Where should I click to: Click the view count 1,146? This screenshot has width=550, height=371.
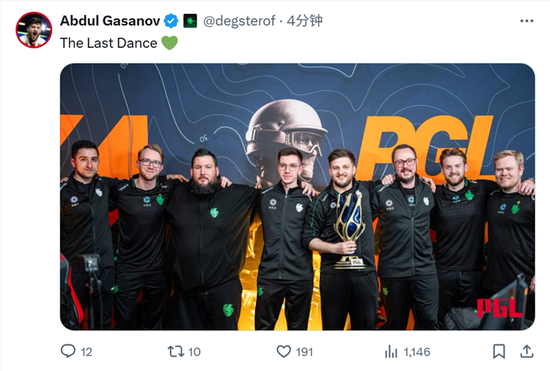pos(417,352)
